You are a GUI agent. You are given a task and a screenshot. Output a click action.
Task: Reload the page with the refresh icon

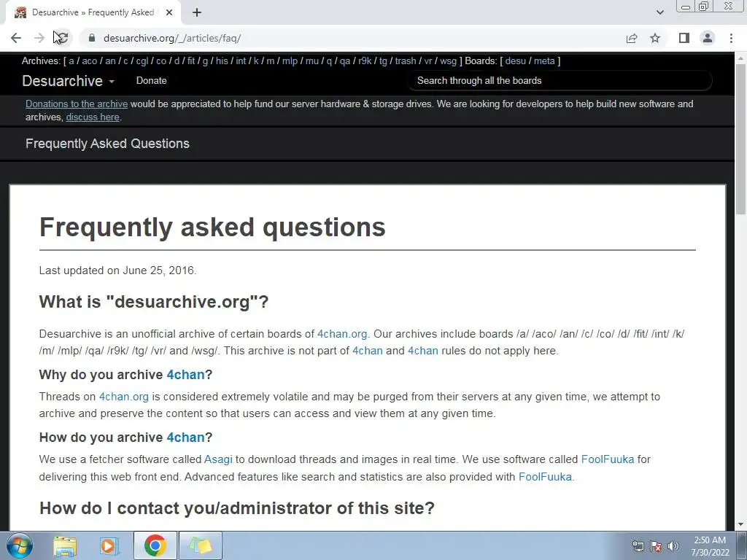pyautogui.click(x=63, y=38)
